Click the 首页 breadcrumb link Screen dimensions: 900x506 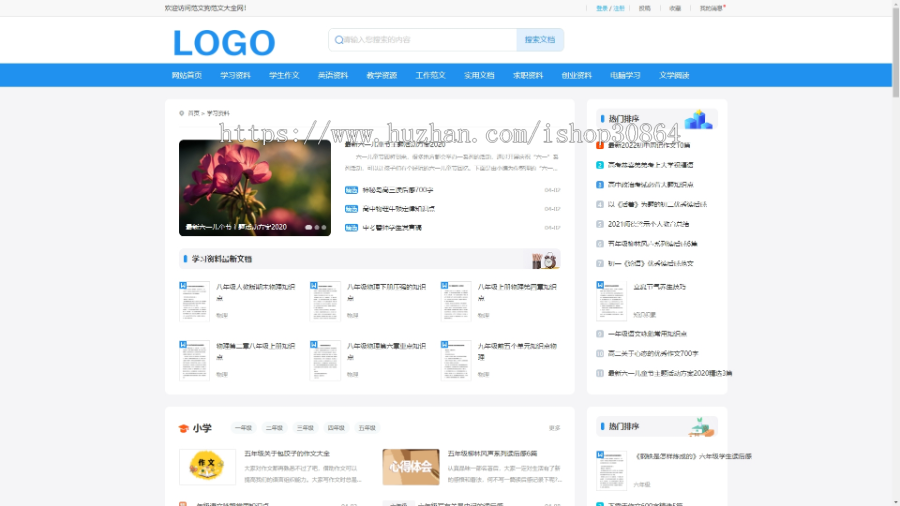point(193,114)
